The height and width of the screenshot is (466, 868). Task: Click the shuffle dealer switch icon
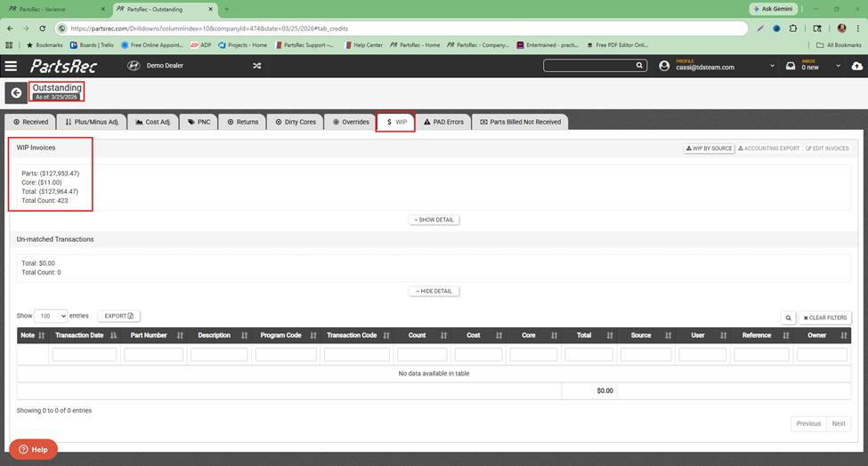tap(257, 66)
